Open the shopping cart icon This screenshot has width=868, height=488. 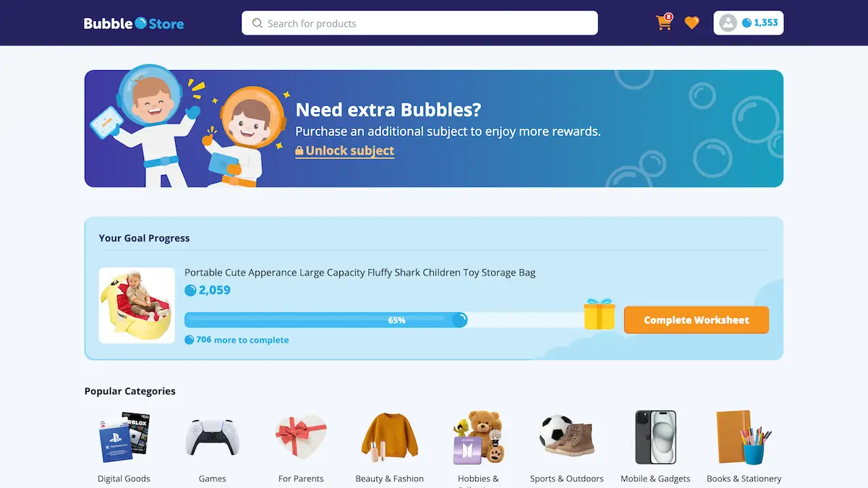664,22
